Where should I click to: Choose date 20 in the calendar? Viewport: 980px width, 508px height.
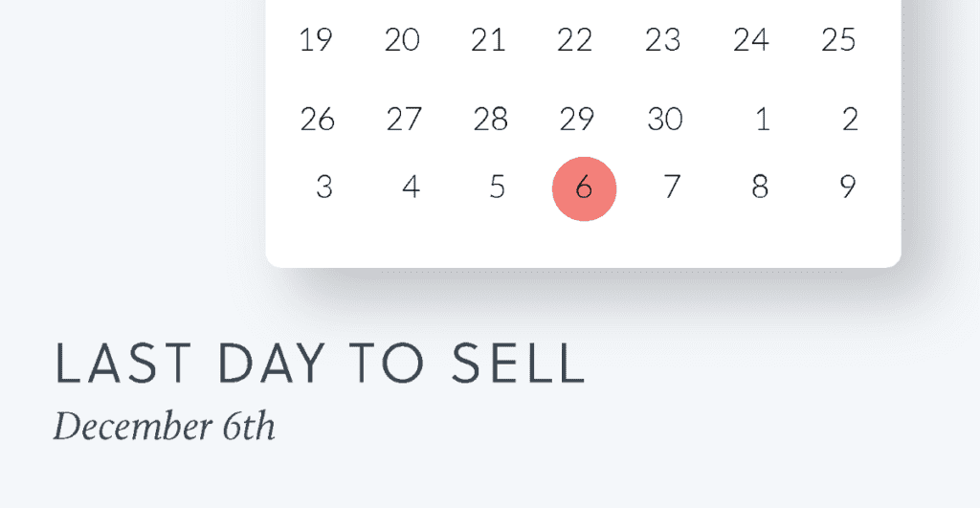pos(402,40)
